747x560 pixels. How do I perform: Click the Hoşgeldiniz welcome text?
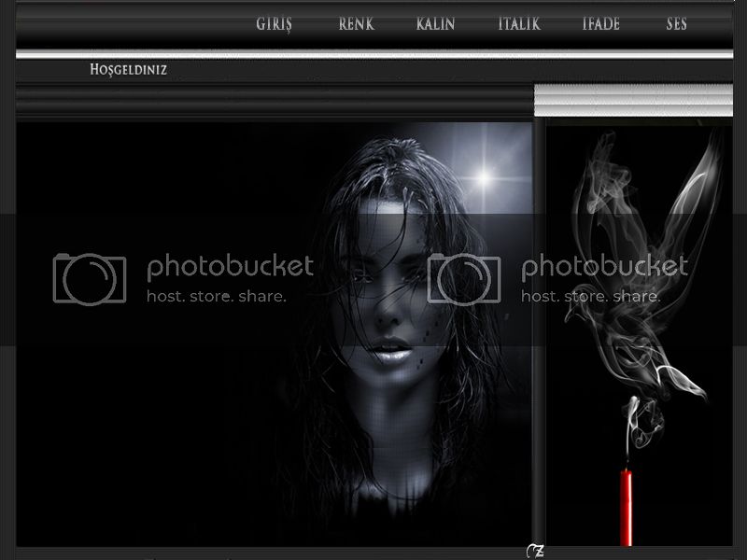pyautogui.click(x=129, y=70)
